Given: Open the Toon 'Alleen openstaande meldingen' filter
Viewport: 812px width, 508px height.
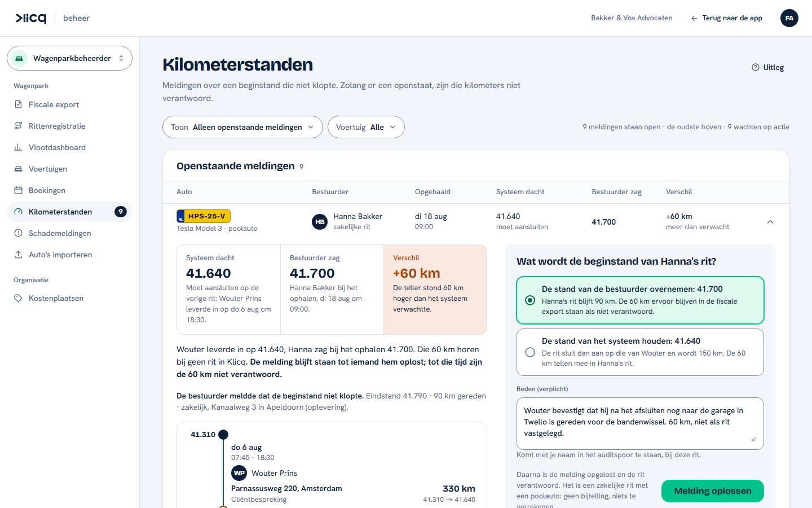Looking at the screenshot, I should [242, 127].
